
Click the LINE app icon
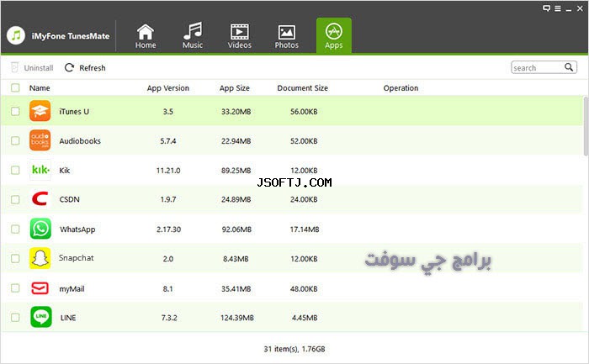tap(41, 317)
